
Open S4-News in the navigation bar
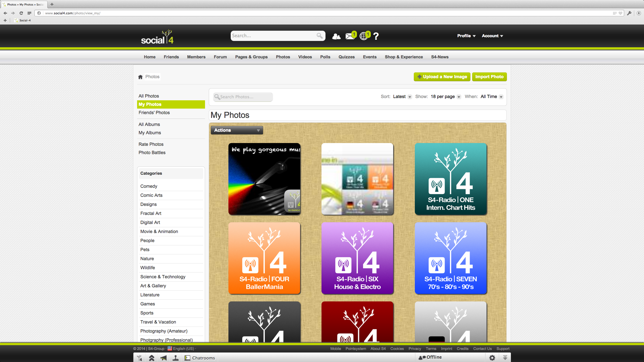(x=440, y=57)
